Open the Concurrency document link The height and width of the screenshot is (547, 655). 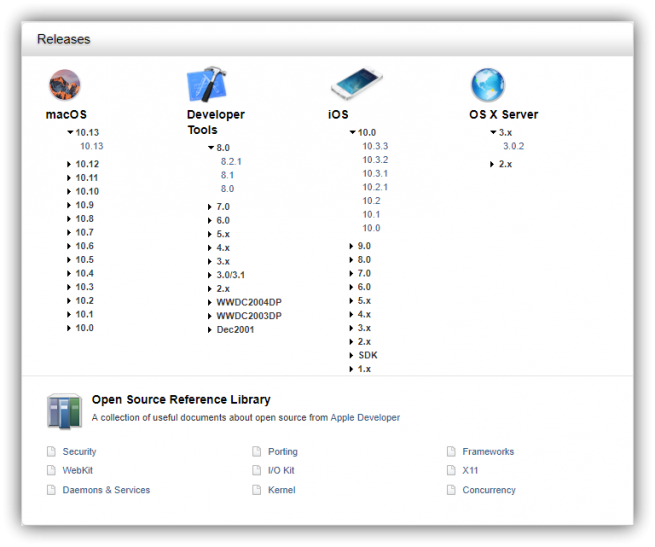[489, 490]
